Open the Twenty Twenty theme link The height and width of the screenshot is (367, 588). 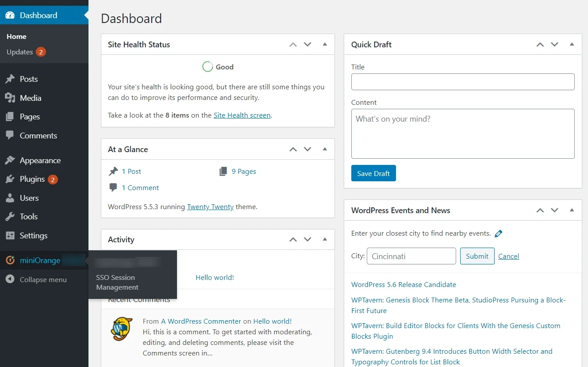point(210,206)
